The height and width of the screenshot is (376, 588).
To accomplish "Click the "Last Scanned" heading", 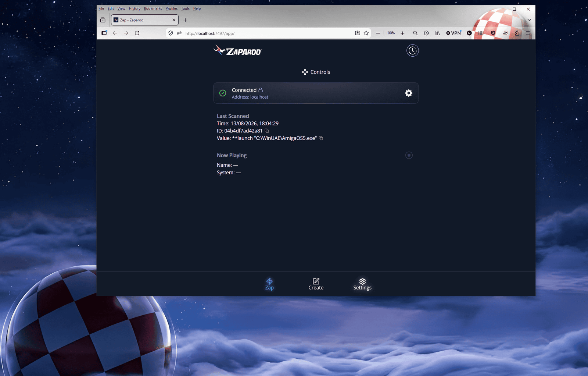I will (x=233, y=116).
